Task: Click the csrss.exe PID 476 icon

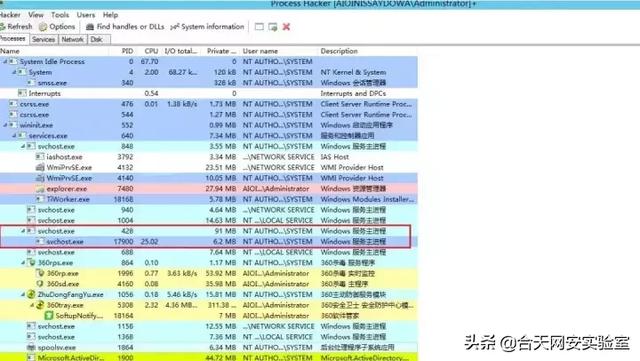Action: click(13, 104)
